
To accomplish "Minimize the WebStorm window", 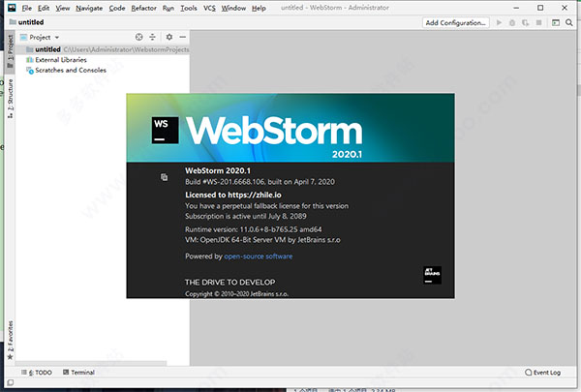I will pyautogui.click(x=516, y=8).
